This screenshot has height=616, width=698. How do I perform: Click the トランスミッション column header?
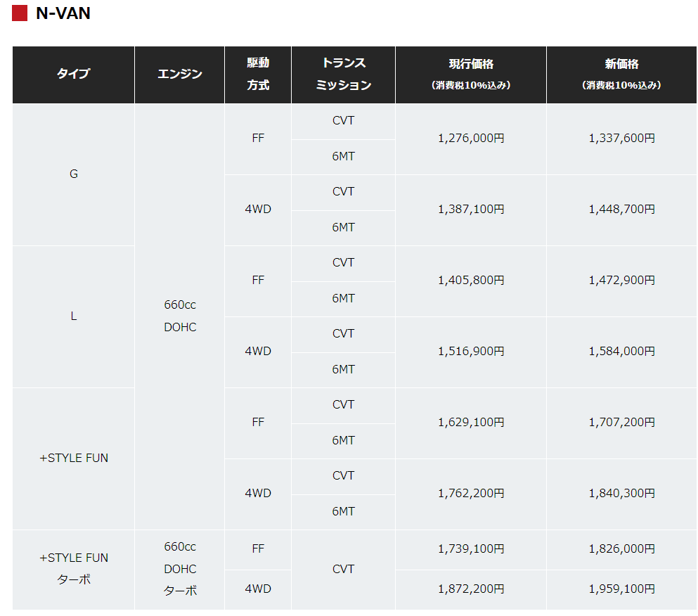pyautogui.click(x=343, y=75)
